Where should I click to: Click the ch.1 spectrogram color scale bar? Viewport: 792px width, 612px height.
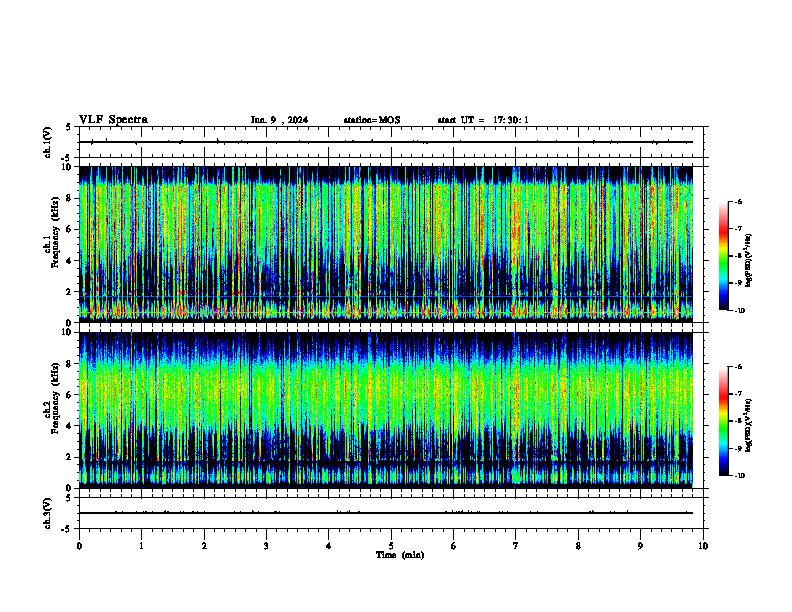pyautogui.click(x=723, y=256)
